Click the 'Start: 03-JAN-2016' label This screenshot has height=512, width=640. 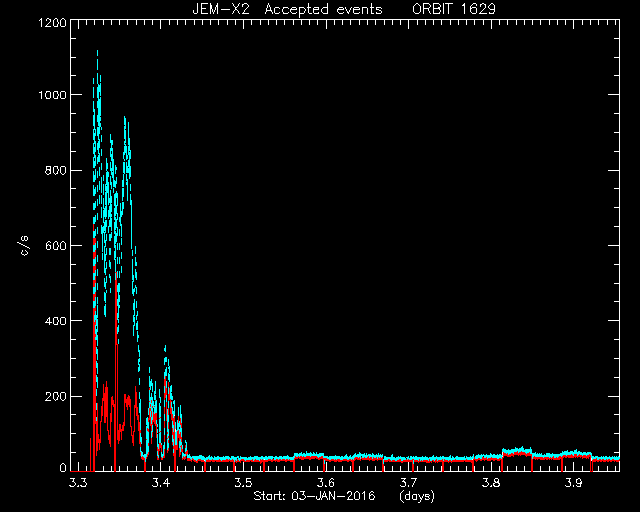click(314, 496)
